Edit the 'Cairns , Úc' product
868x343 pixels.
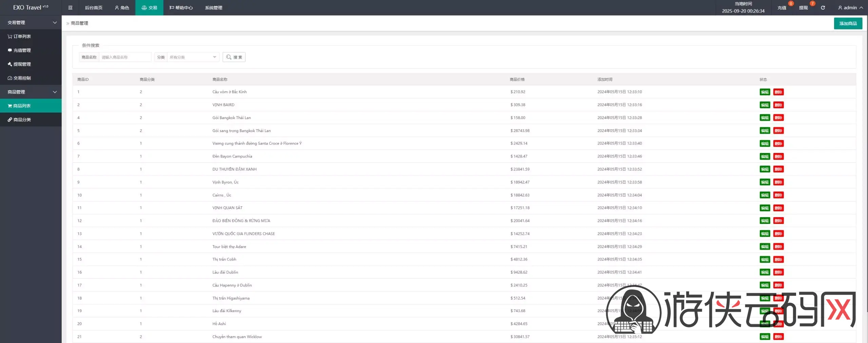pos(765,195)
